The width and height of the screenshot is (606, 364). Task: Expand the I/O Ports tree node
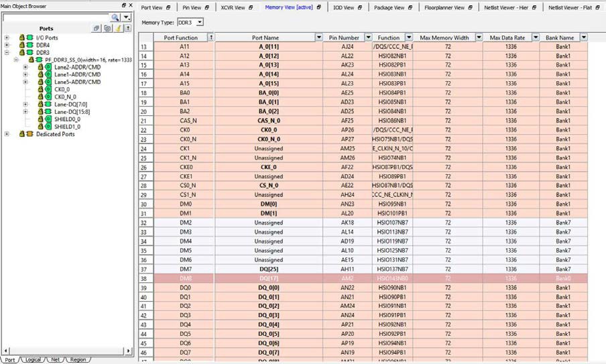click(x=7, y=38)
